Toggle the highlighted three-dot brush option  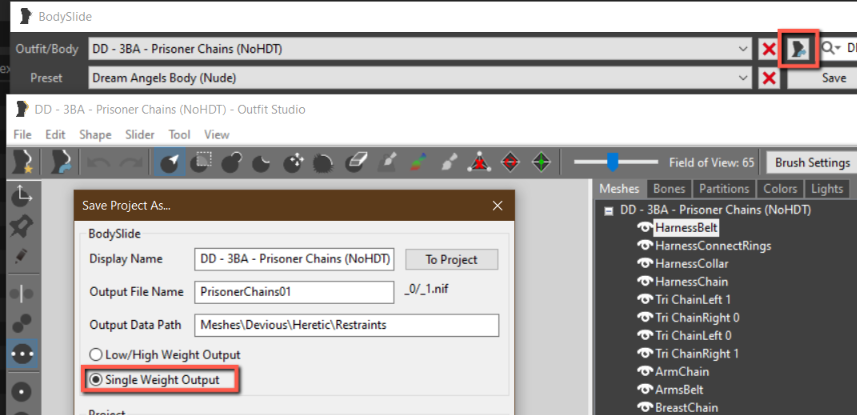[22, 353]
